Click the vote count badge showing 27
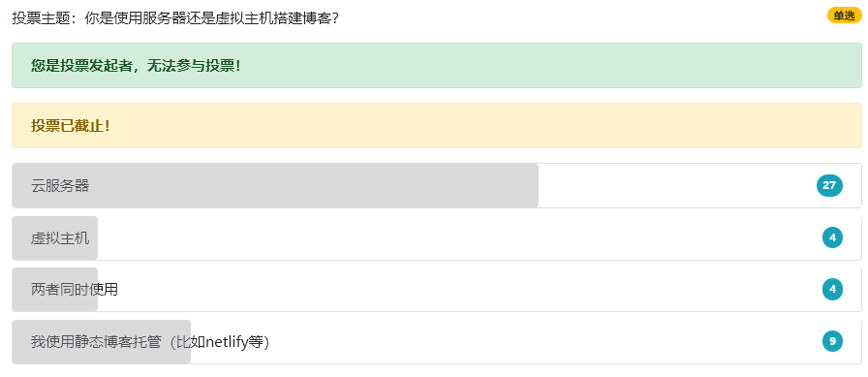This screenshot has height=377, width=868. (828, 185)
